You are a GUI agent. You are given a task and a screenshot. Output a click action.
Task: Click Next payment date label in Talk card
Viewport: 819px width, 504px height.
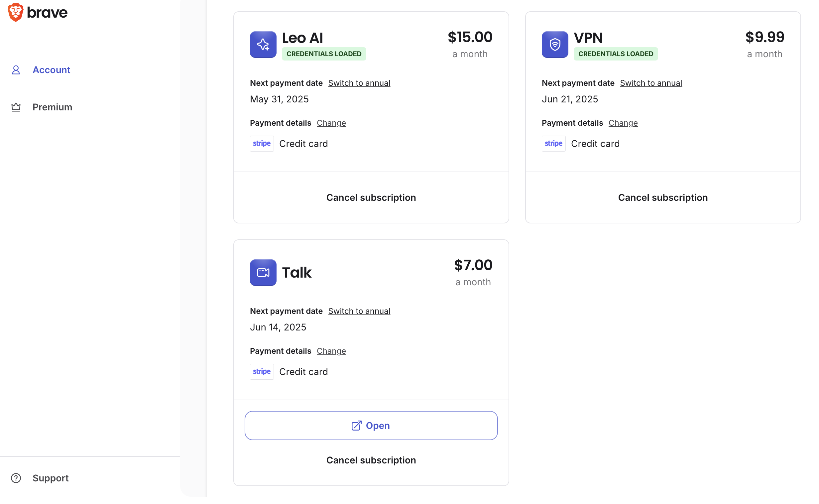coord(286,311)
